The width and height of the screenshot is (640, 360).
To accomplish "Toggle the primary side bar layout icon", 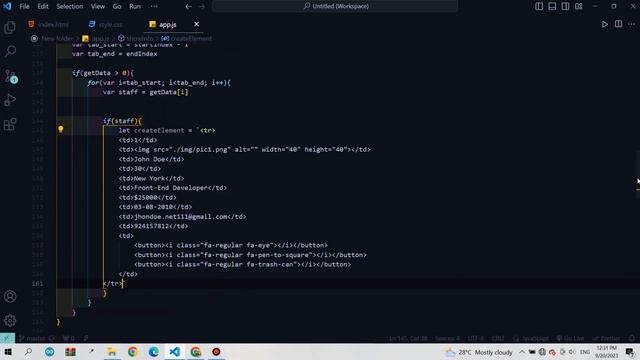I will 539,6.
